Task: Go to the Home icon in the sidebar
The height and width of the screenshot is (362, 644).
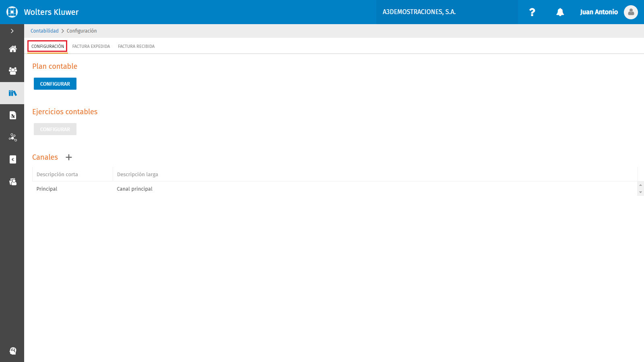Action: [13, 49]
